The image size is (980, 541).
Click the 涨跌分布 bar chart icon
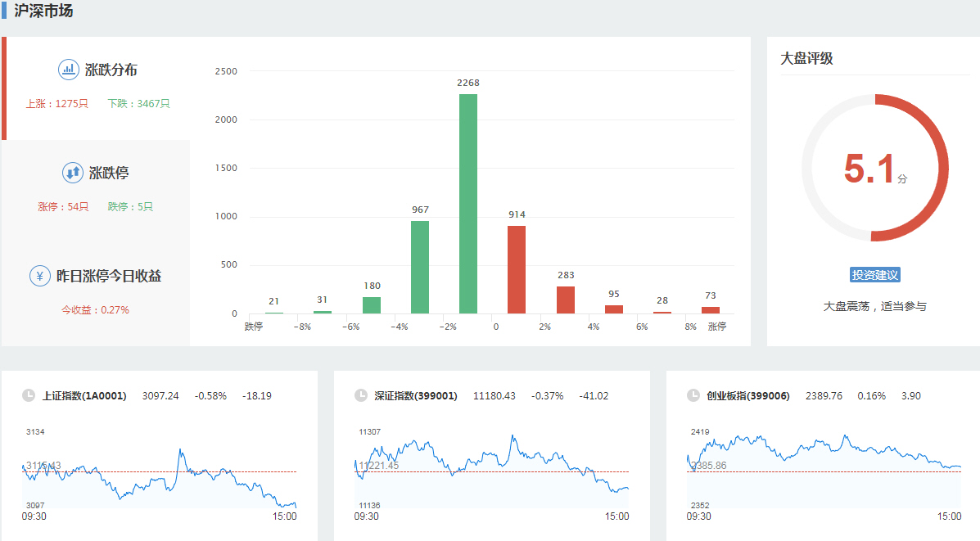(69, 70)
